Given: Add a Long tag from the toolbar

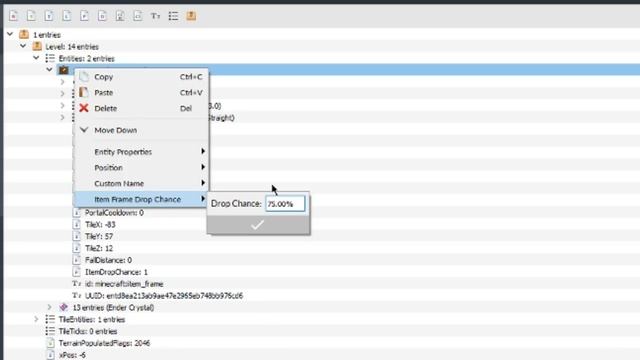Looking at the screenshot, I should 67,16.
